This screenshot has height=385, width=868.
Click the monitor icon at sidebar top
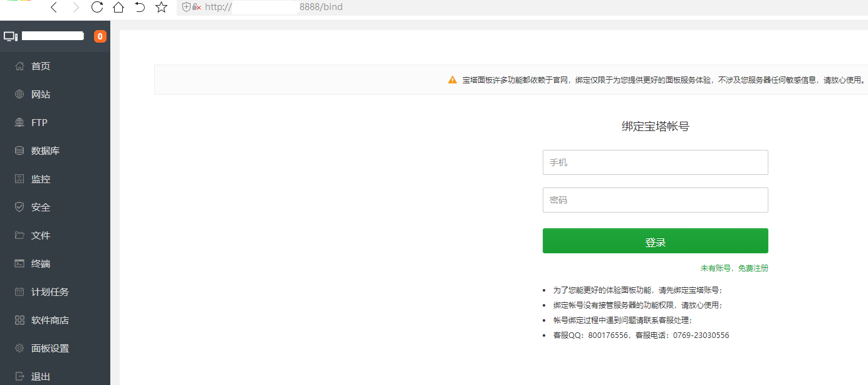pyautogui.click(x=11, y=36)
